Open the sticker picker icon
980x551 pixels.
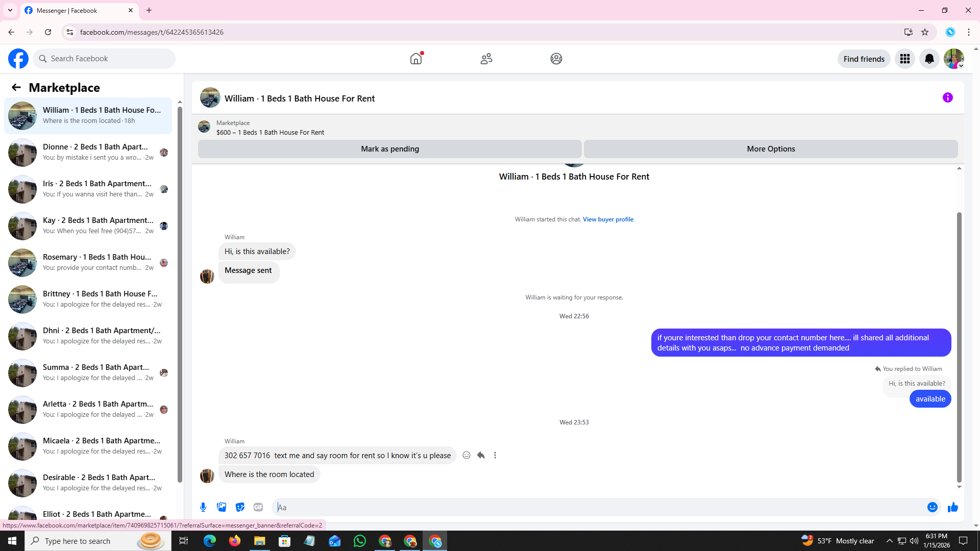240,507
